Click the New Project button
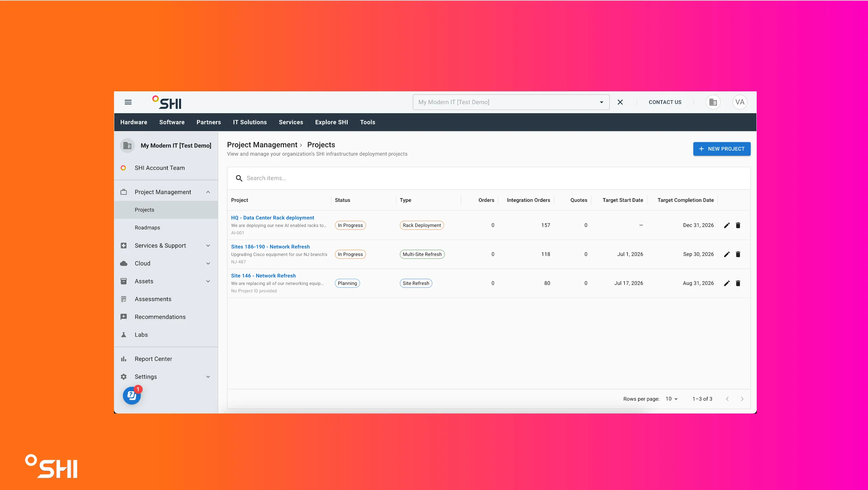868x490 pixels. click(x=722, y=149)
